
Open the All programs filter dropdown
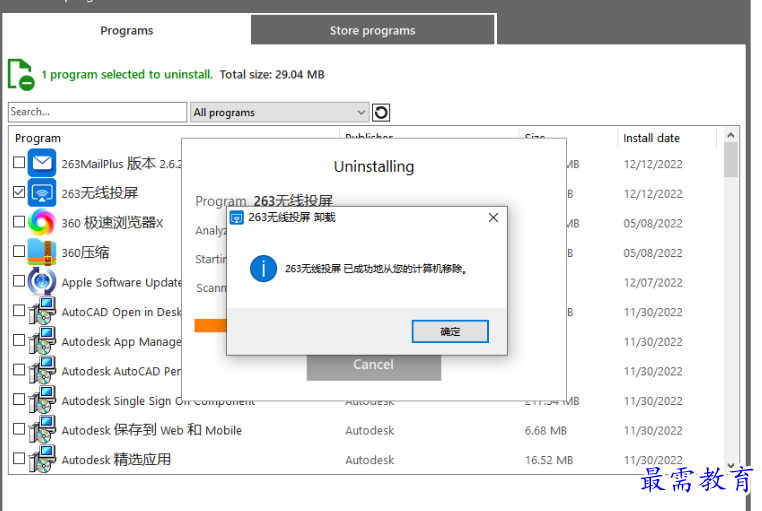(x=279, y=112)
